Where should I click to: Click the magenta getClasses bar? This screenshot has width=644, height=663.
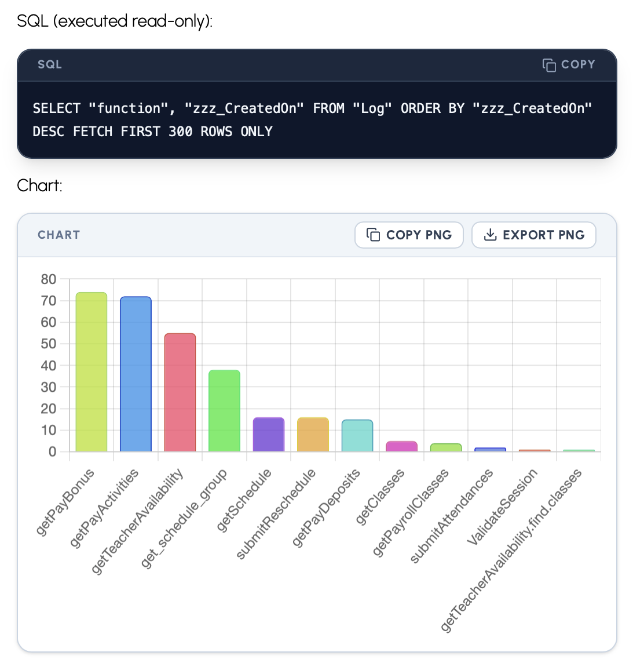[x=401, y=446]
